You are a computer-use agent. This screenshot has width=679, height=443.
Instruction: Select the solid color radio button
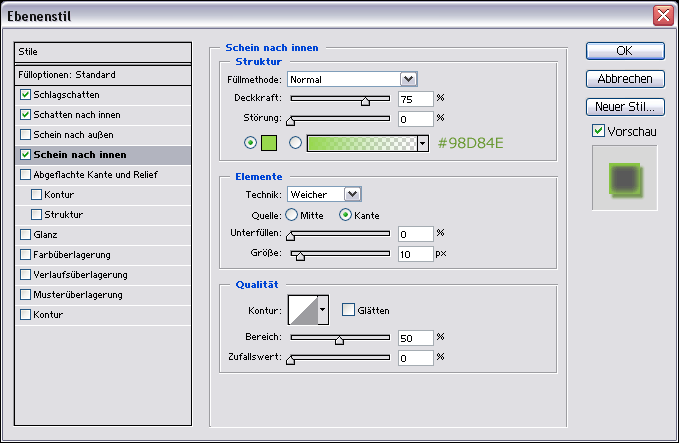[x=250, y=142]
